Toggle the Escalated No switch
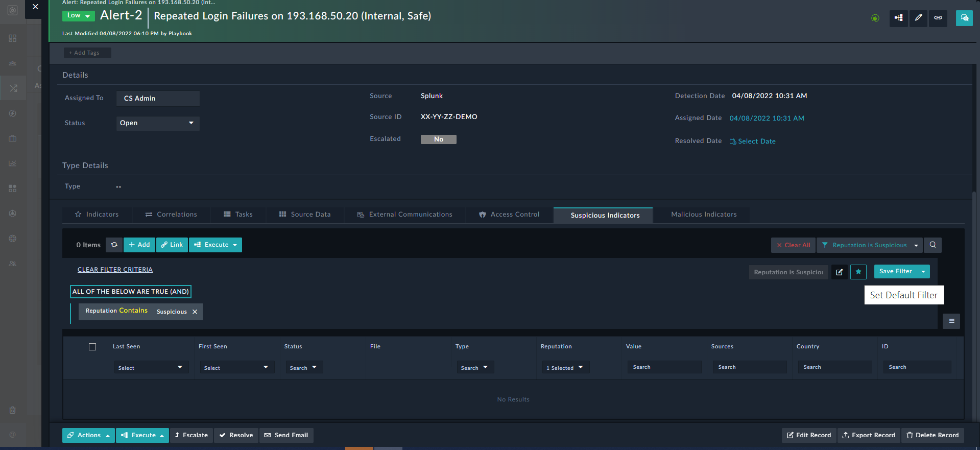 click(x=439, y=139)
